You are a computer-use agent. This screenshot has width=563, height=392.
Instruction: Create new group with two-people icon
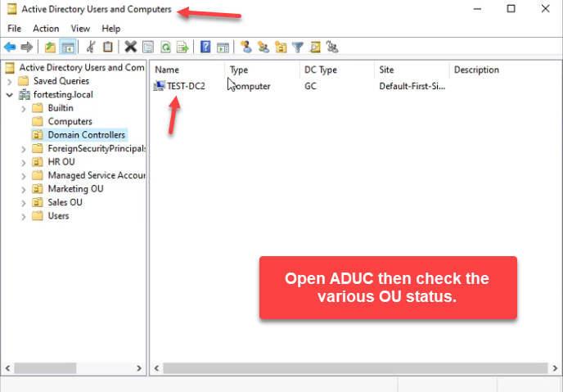263,47
